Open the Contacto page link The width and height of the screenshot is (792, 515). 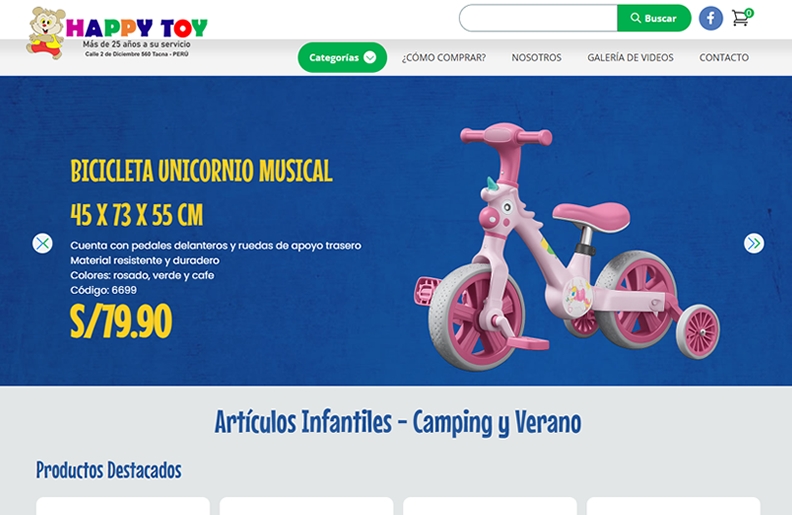click(x=724, y=58)
